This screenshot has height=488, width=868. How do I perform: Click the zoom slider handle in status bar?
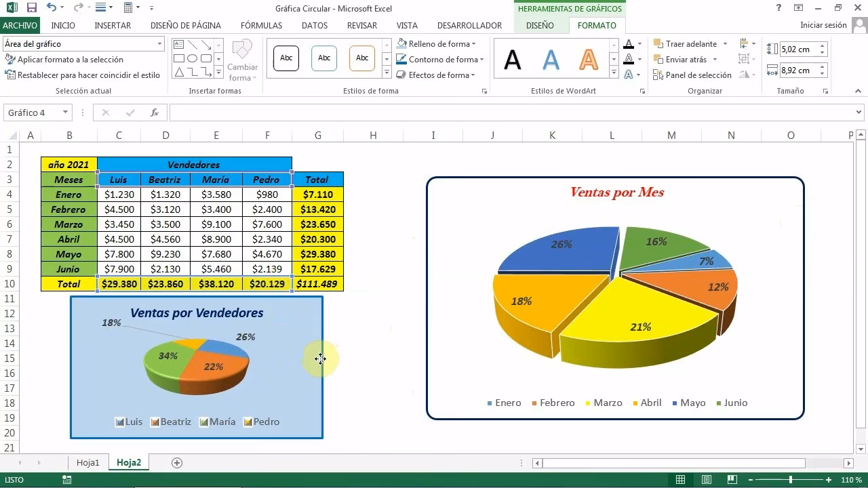[790, 480]
